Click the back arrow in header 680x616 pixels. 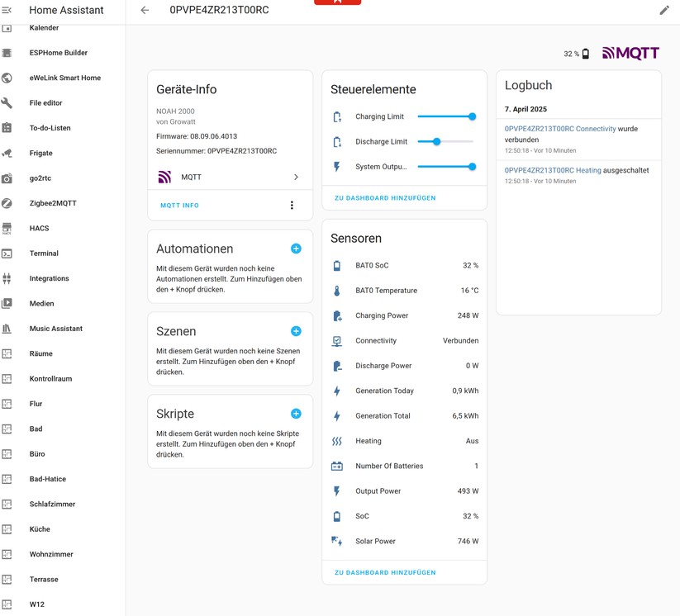[145, 11]
